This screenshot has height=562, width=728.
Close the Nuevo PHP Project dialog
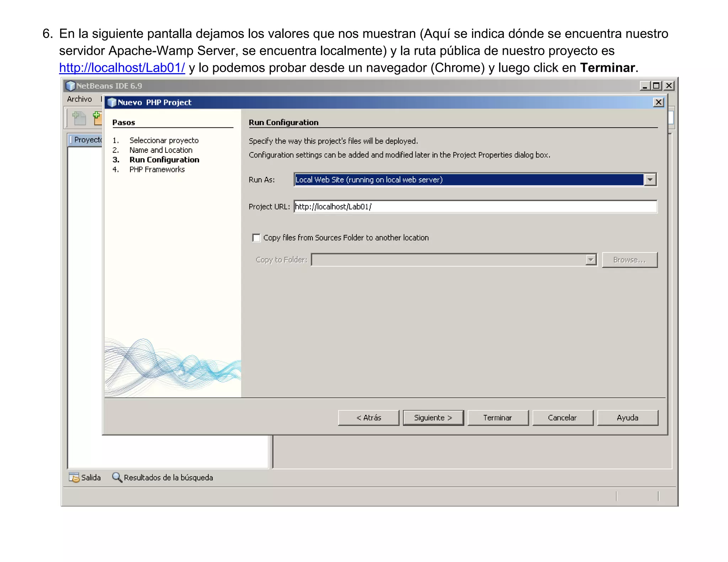tap(659, 102)
